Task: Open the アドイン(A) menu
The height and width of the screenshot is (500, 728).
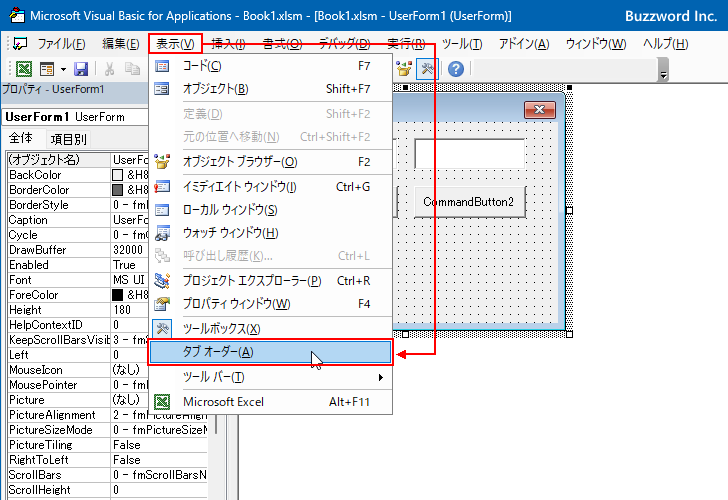Action: (524, 44)
